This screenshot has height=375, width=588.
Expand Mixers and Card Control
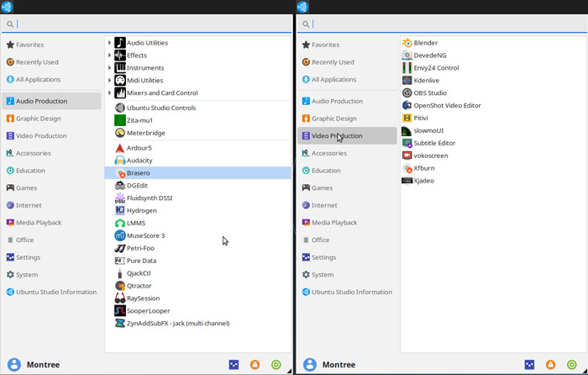point(110,93)
